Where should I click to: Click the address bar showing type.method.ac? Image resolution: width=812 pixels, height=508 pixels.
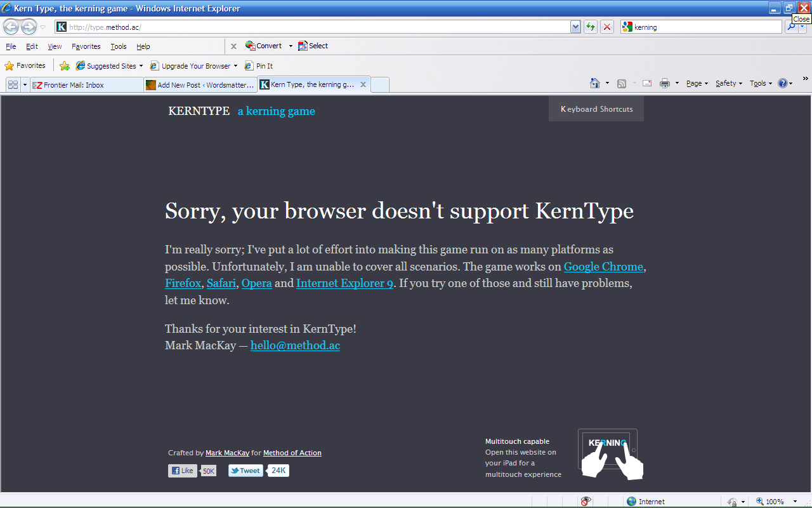(313, 27)
